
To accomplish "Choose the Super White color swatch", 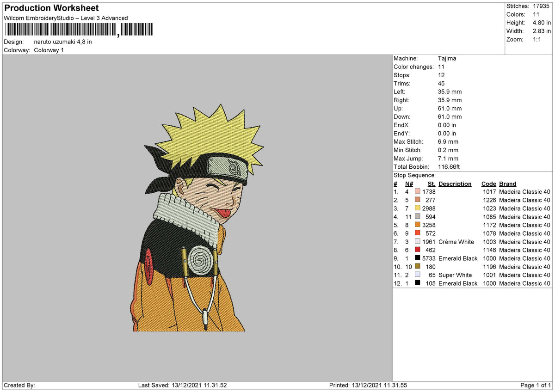I will [x=418, y=275].
